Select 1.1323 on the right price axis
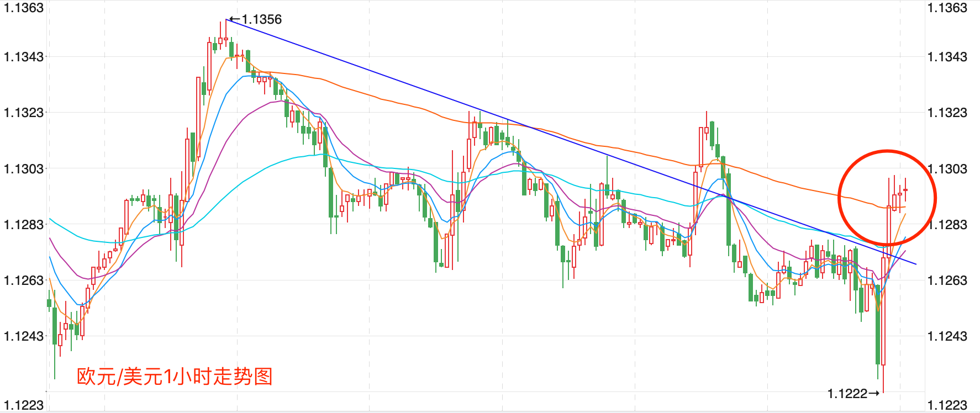 (947, 113)
